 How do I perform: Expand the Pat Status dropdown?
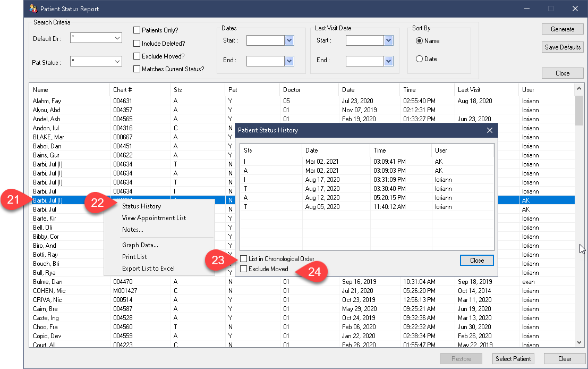point(117,61)
